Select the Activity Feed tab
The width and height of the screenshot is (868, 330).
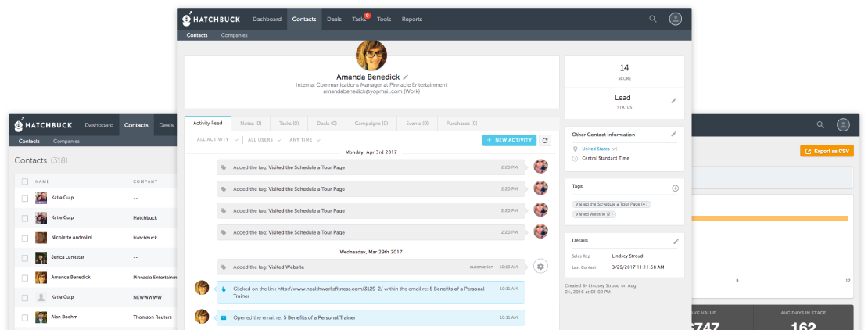207,124
